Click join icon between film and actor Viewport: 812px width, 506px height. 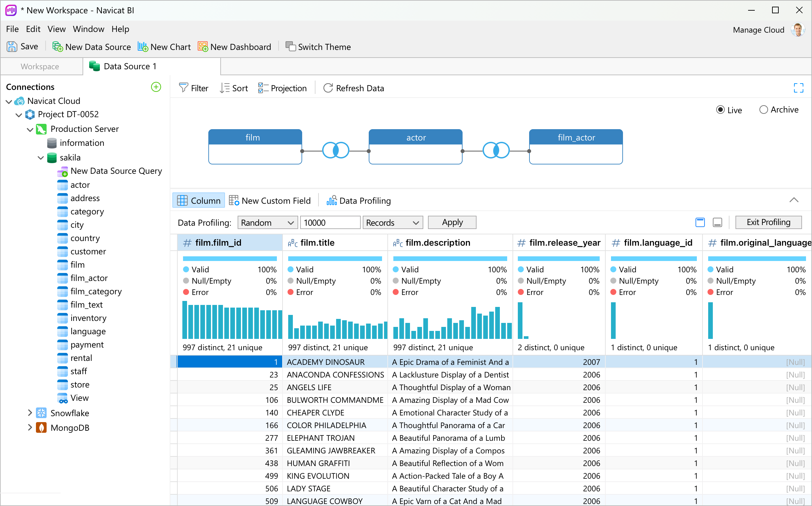coord(335,150)
